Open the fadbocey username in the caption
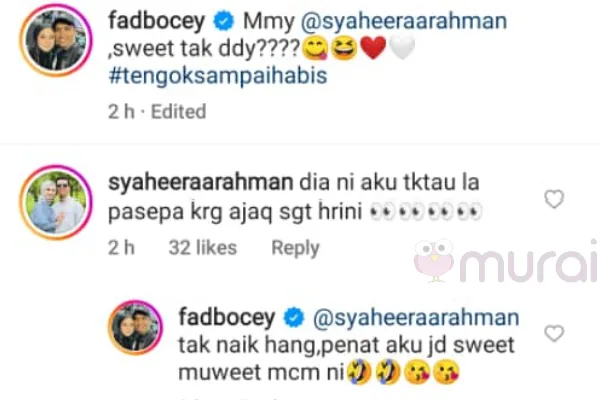The height and width of the screenshot is (400, 600). 157,21
